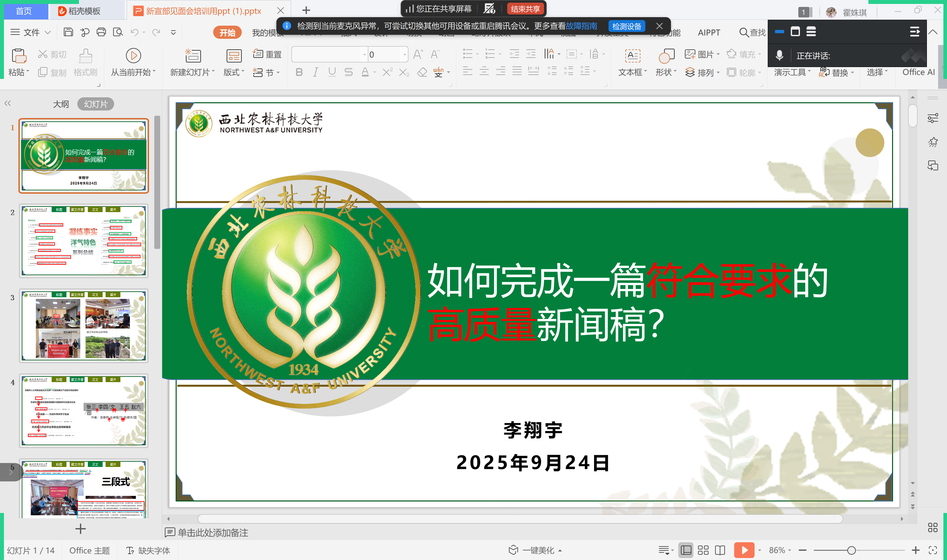
Task: Click the 从当前开始 play-from-current-slide icon
Action: click(x=133, y=55)
